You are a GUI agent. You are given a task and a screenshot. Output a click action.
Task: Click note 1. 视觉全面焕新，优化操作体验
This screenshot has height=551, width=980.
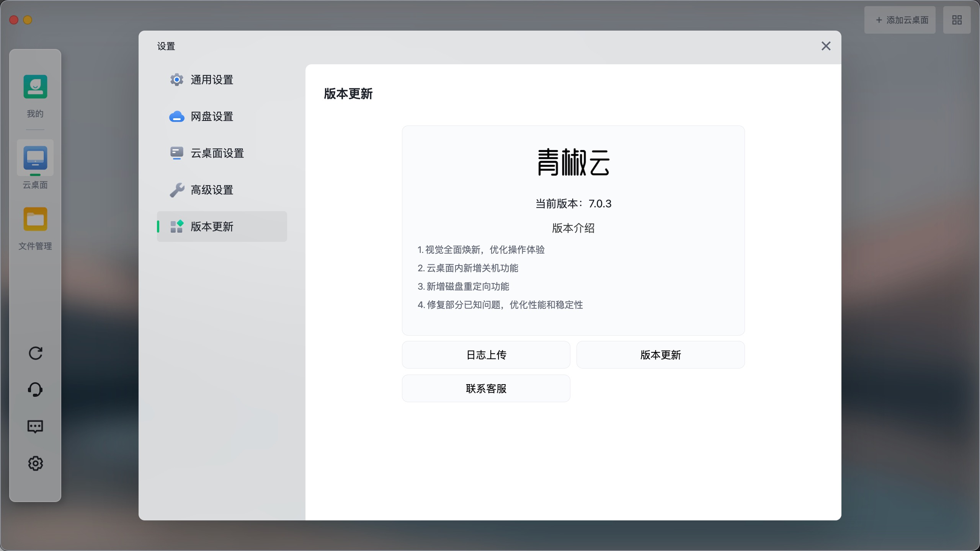481,249
